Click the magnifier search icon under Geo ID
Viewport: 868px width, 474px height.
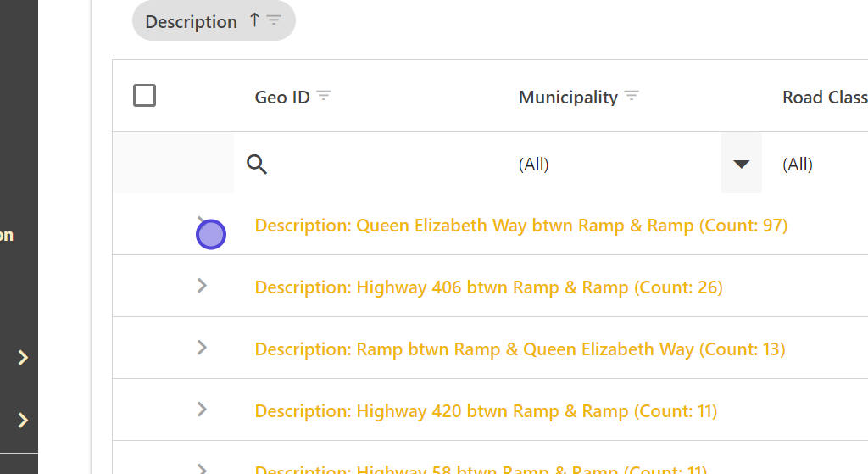point(257,164)
